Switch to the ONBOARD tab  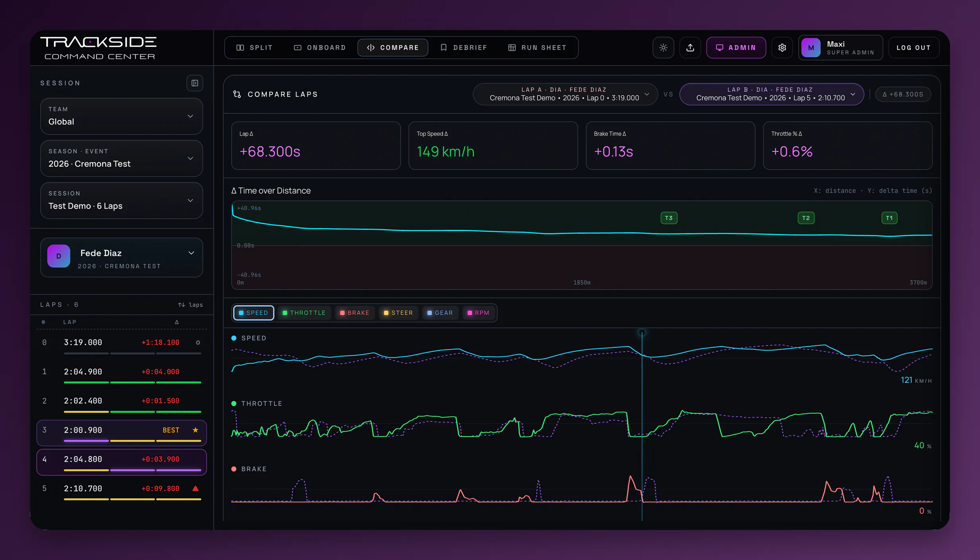pos(320,48)
